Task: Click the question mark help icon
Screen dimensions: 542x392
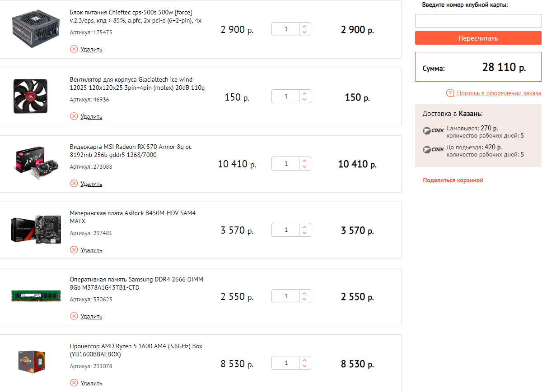Action: 450,93
